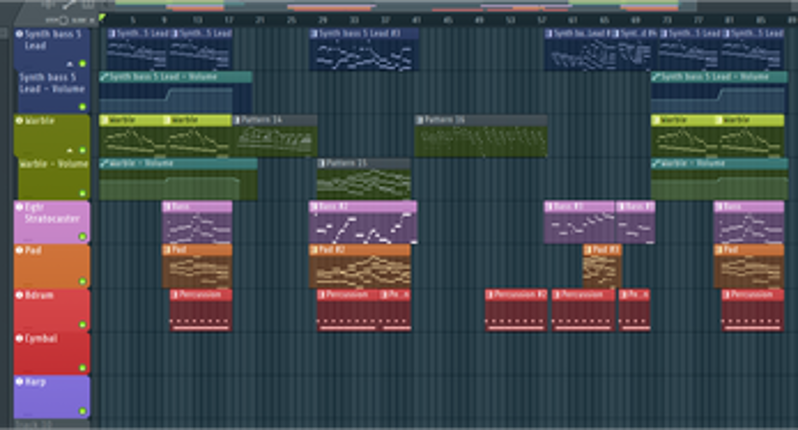
Task: Select the Cymbal track name
Action: pyautogui.click(x=41, y=339)
